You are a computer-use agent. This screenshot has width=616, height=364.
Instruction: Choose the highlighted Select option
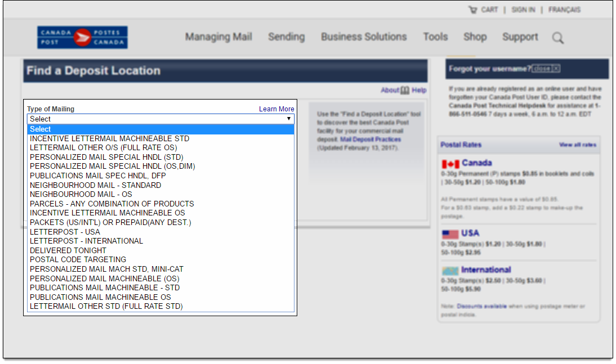[x=160, y=129]
